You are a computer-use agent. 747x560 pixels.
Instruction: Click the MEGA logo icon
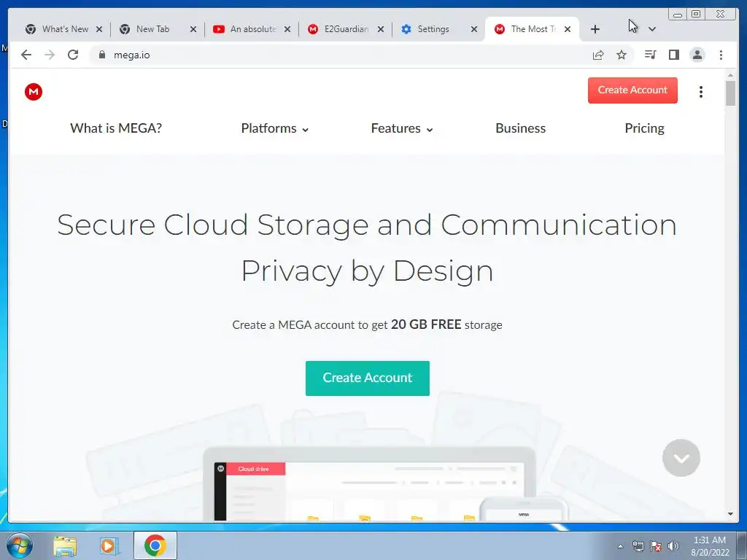(34, 91)
